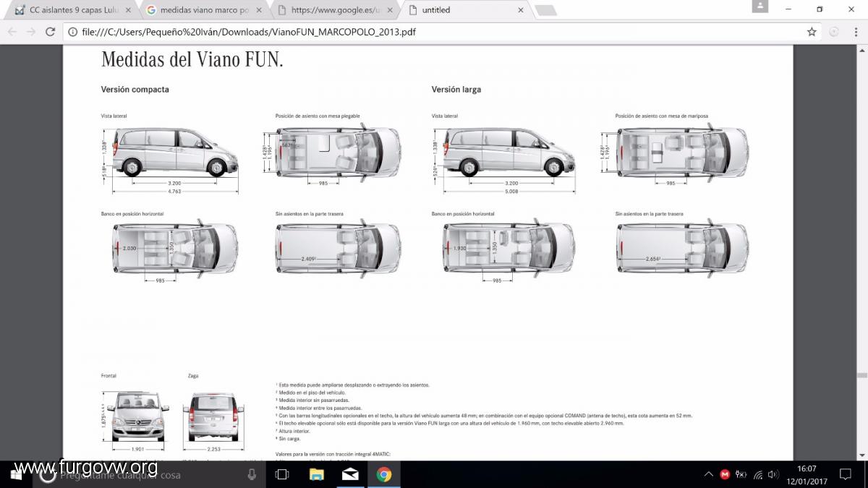The image size is (868, 488).
Task: Click the width value '1.901'
Action: [137, 449]
